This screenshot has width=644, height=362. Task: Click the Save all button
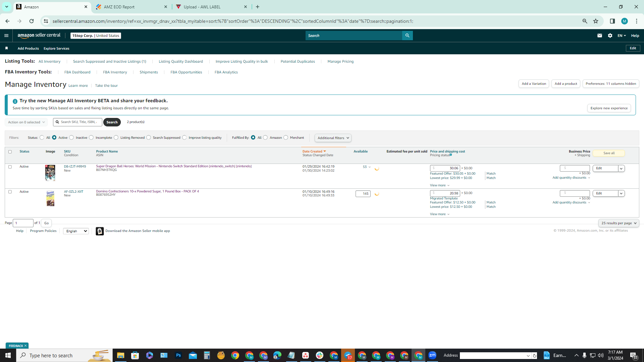(x=609, y=153)
